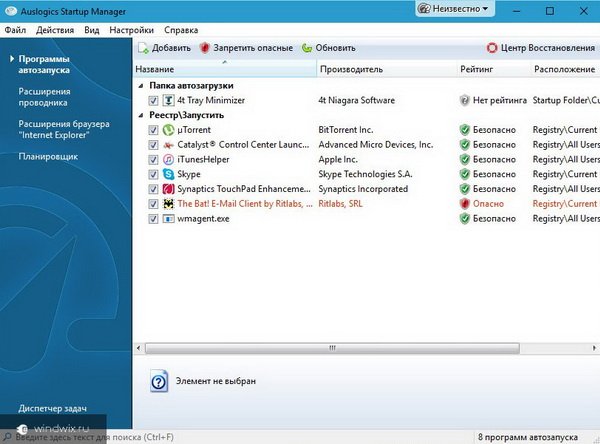Click the wmagent.exe icon
The width and height of the screenshot is (600, 444).
tap(168, 219)
